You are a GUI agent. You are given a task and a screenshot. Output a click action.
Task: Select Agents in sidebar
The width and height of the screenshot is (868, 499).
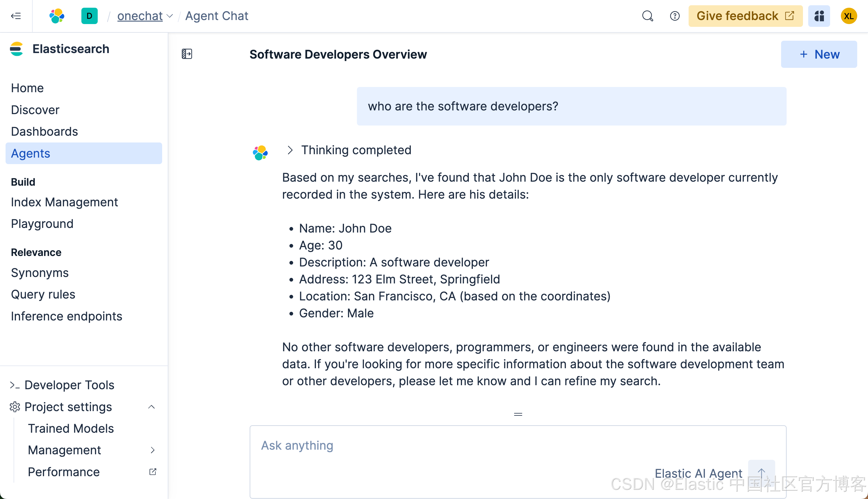pos(84,153)
